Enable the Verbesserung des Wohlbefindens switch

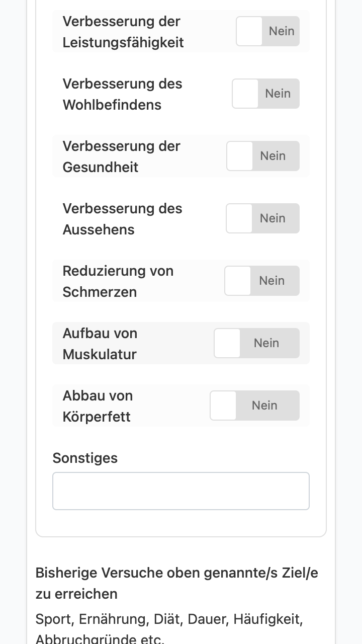pyautogui.click(x=265, y=94)
